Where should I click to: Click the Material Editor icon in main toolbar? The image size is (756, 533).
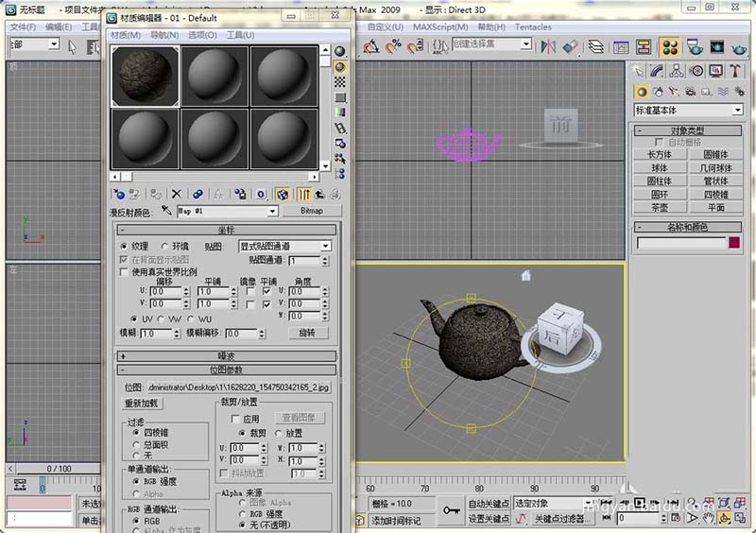point(670,46)
